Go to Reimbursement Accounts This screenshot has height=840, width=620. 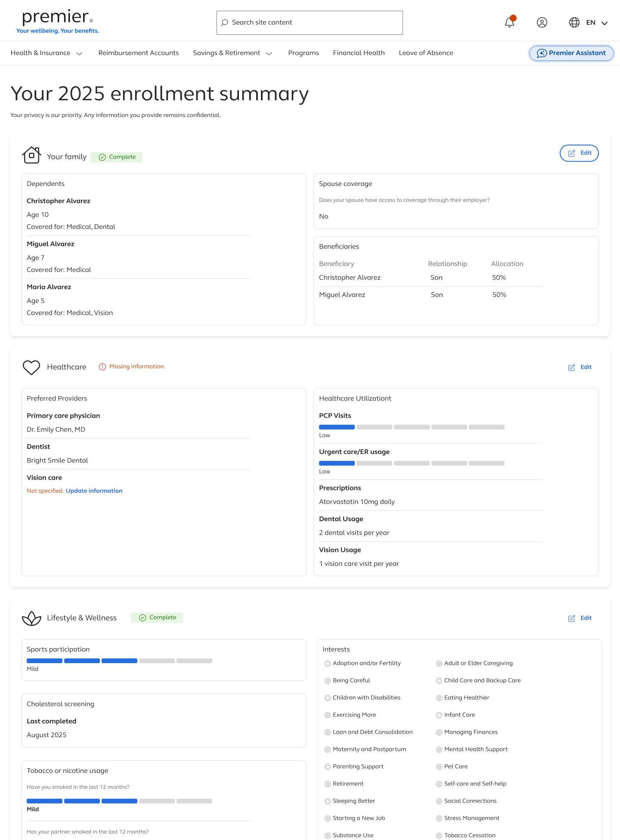pyautogui.click(x=139, y=53)
